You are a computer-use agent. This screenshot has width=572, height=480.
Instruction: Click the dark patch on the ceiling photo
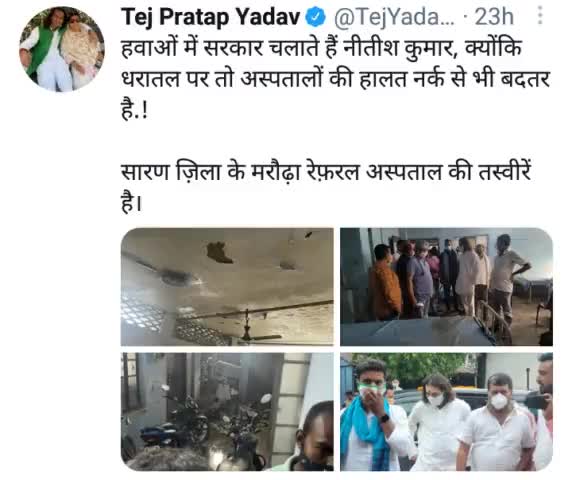[x=220, y=252]
